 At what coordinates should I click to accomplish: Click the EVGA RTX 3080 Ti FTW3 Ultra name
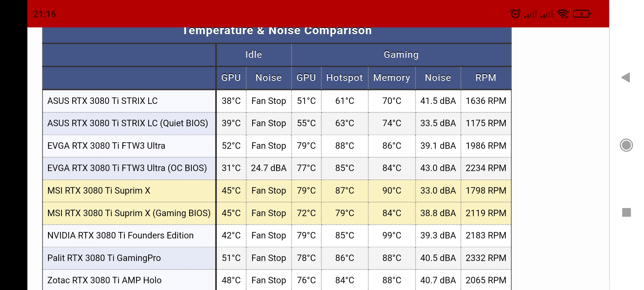pos(106,146)
